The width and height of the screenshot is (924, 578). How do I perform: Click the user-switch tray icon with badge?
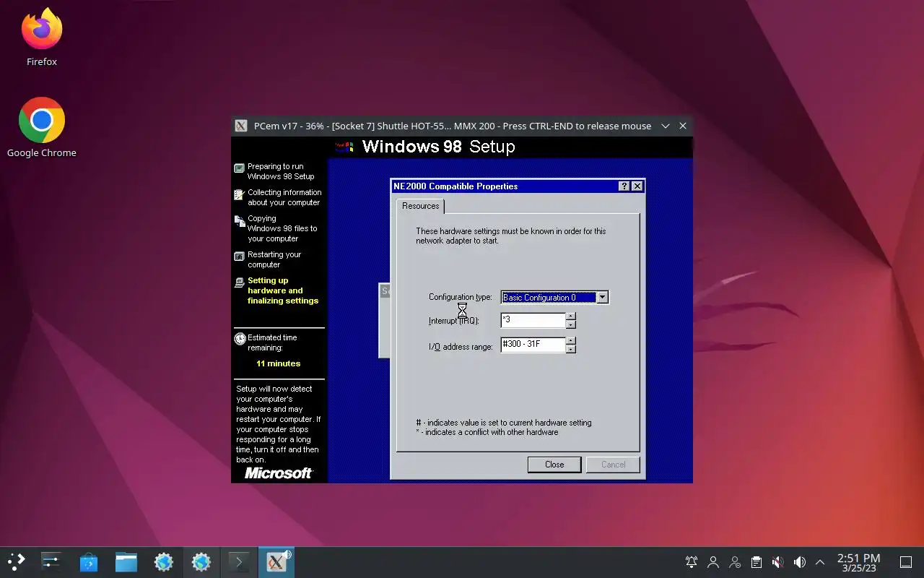(x=735, y=562)
